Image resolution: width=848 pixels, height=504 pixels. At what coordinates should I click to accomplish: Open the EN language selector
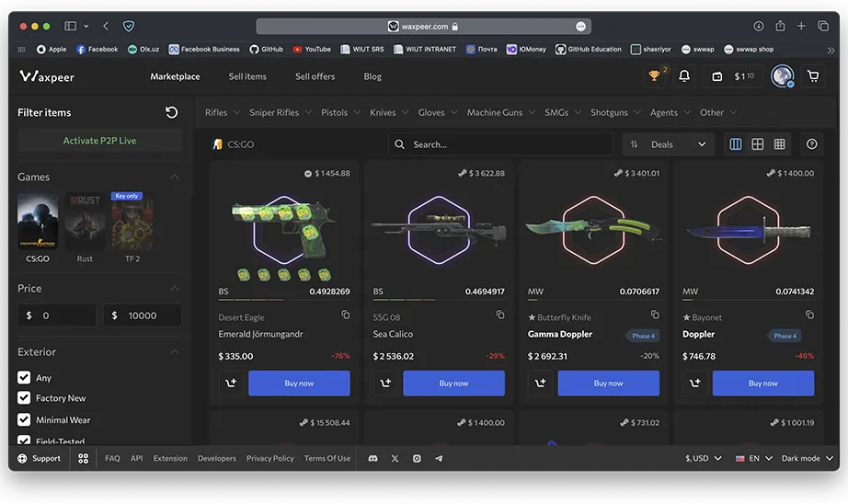pos(754,459)
